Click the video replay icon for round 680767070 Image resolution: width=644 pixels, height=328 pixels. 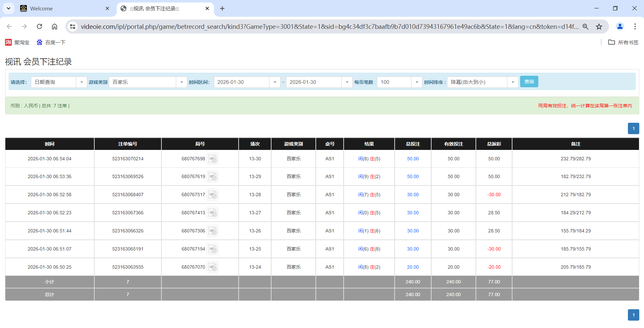(213, 267)
